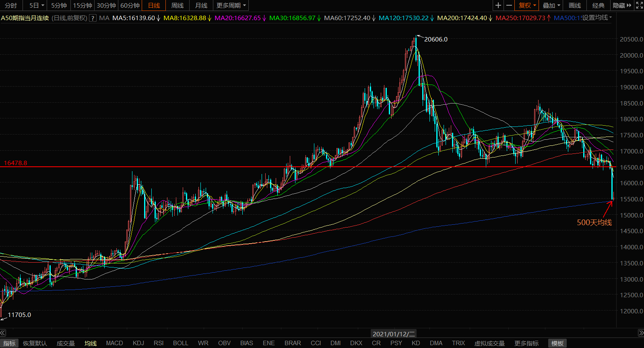
Task: Select the CCI indicator
Action: point(316,343)
